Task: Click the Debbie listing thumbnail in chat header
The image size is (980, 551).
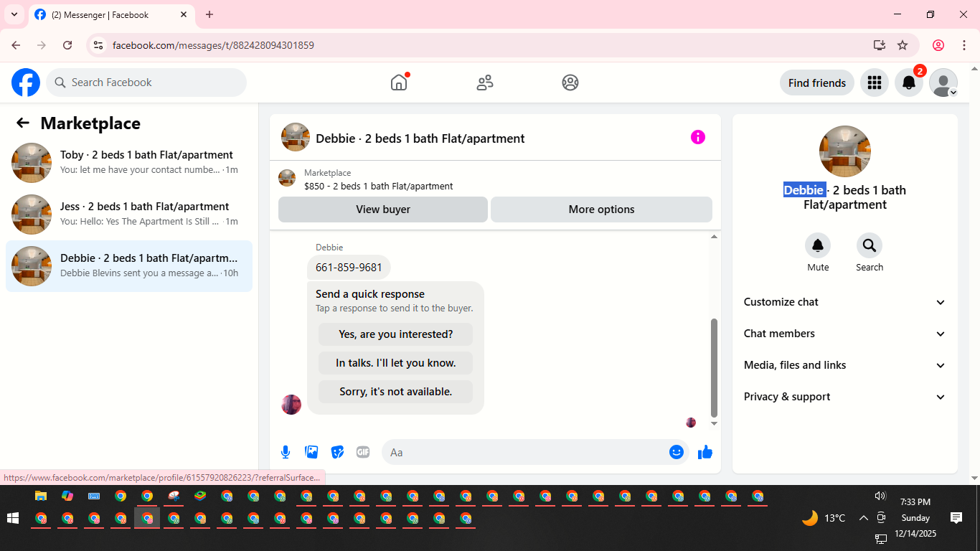Action: pos(296,137)
